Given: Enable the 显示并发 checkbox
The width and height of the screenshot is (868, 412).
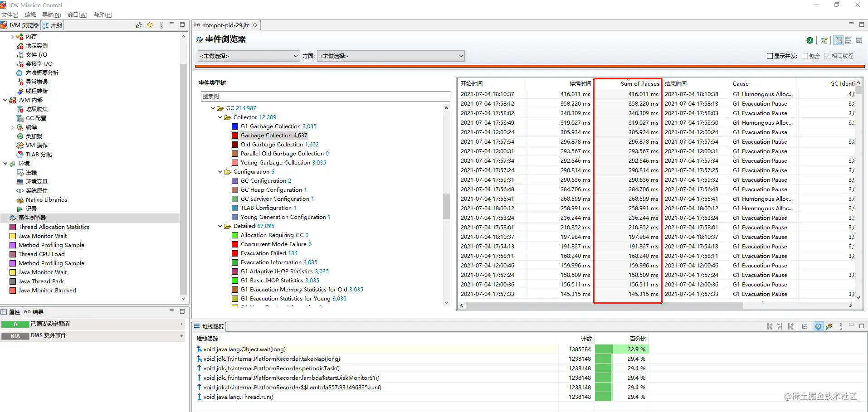Looking at the screenshot, I should pyautogui.click(x=770, y=56).
